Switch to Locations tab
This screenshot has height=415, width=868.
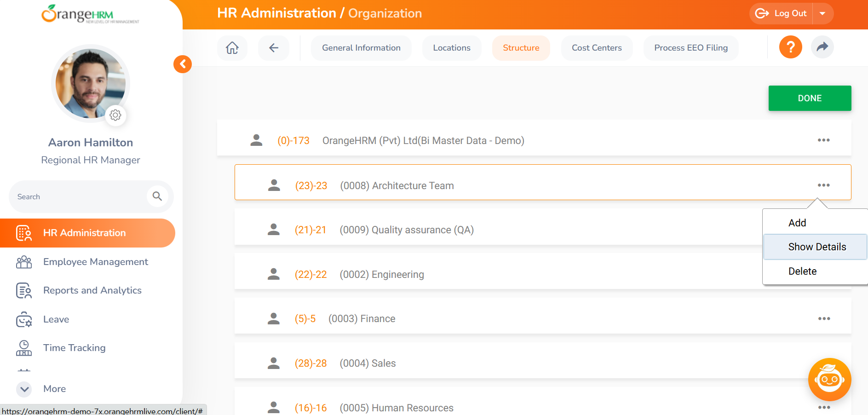click(x=452, y=48)
